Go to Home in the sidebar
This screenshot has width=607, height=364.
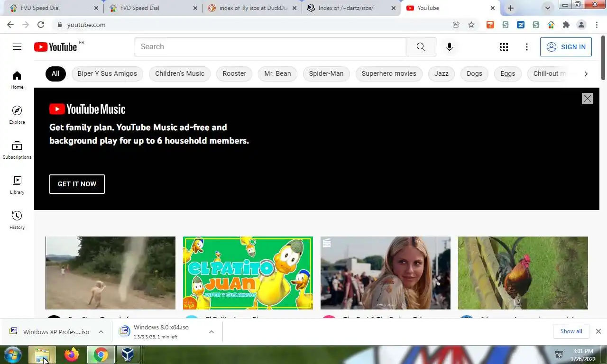(17, 80)
